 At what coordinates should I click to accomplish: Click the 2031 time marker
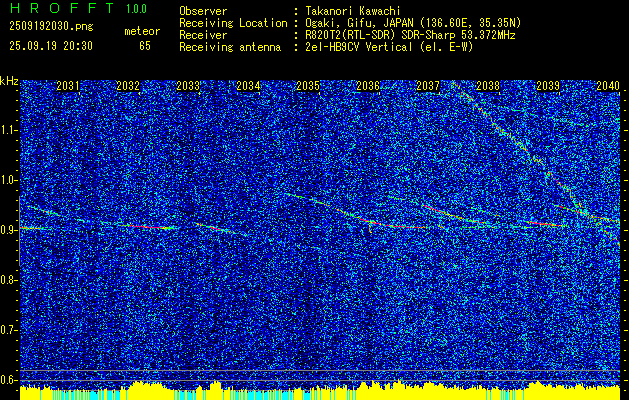(x=68, y=86)
